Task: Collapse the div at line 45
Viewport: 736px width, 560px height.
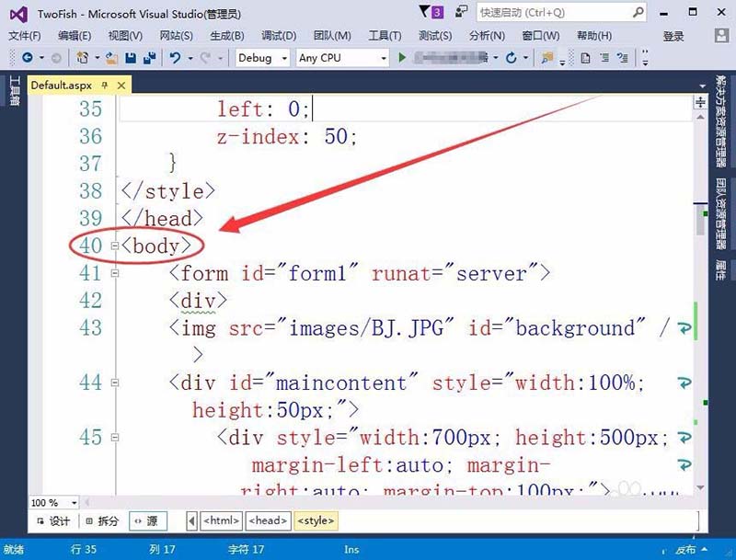Action: click(114, 437)
